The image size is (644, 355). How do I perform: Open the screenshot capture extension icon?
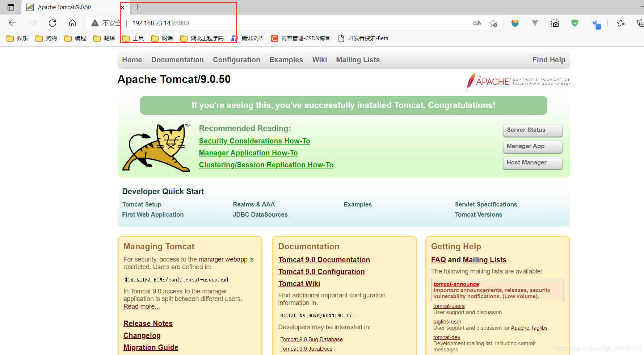[555, 23]
